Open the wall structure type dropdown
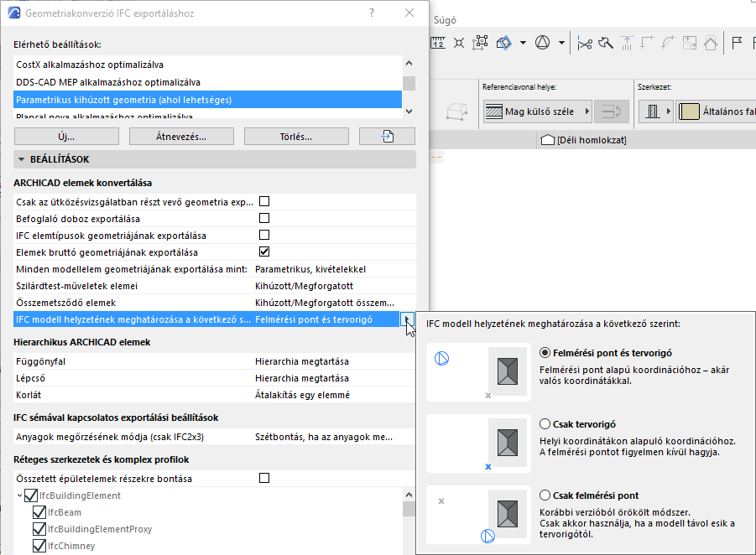756x555 pixels. pos(655,112)
